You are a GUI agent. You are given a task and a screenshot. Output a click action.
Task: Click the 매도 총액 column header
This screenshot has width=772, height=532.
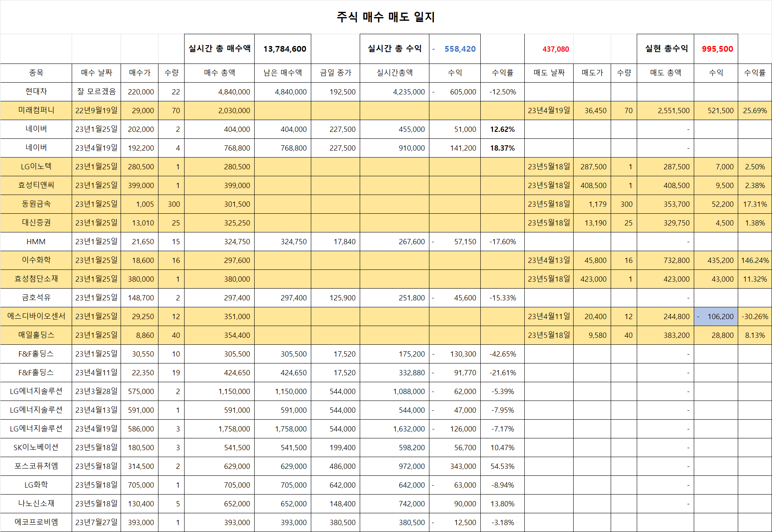click(x=666, y=73)
